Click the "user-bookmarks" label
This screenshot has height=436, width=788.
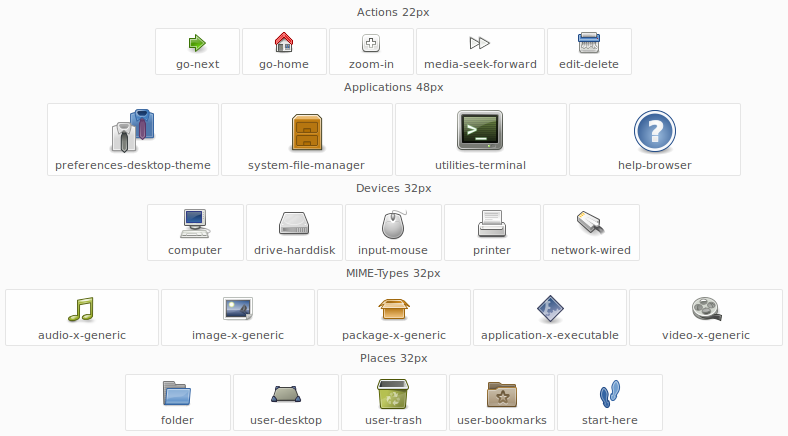[x=502, y=420]
